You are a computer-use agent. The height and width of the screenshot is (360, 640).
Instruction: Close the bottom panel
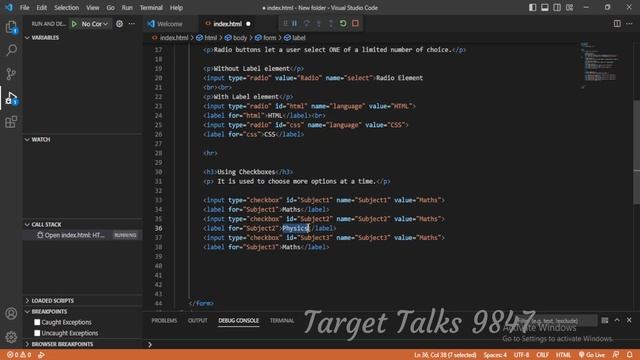tap(629, 320)
